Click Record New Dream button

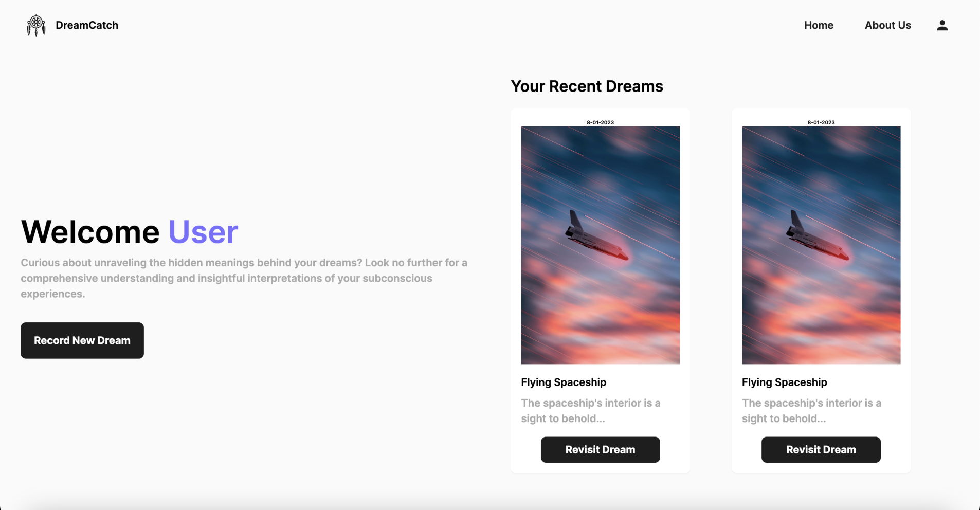(x=82, y=340)
